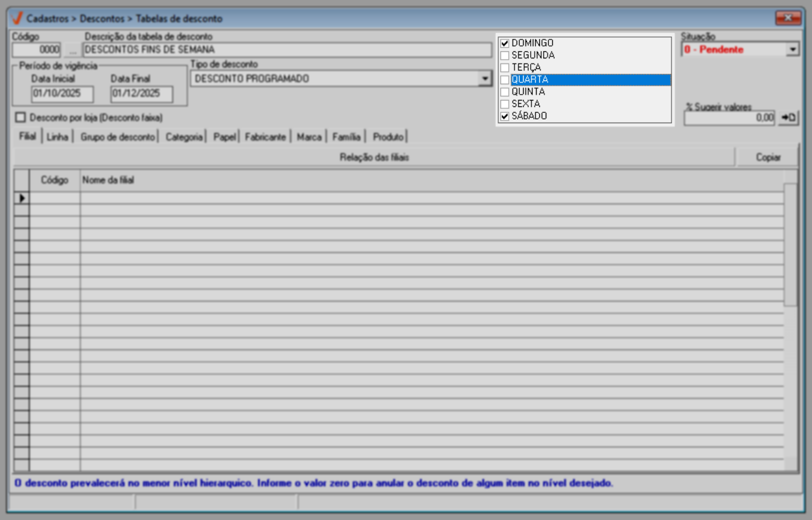Click the filiais grid vertical scrollbar thumb
Viewport: 812px width, 520px height.
(791, 244)
